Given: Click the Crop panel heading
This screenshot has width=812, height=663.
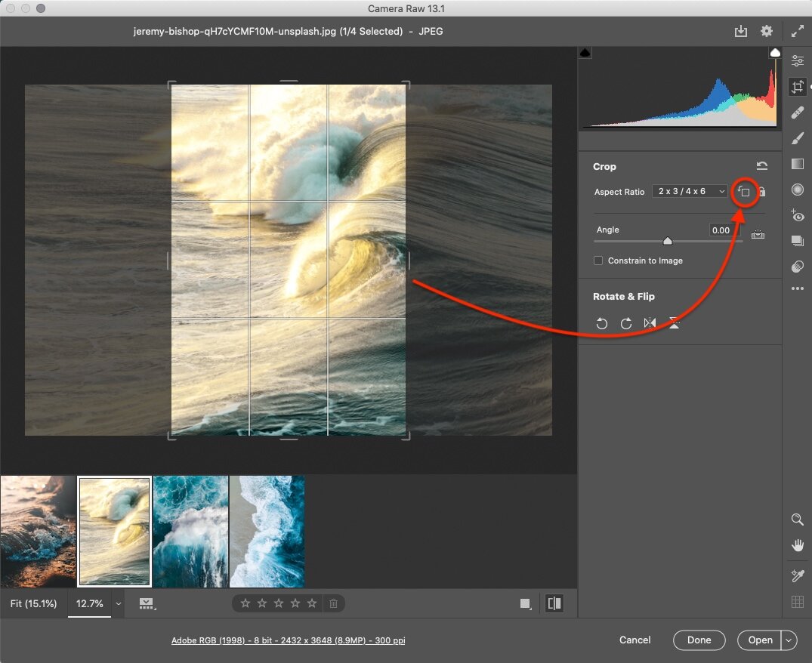Looking at the screenshot, I should click(604, 167).
